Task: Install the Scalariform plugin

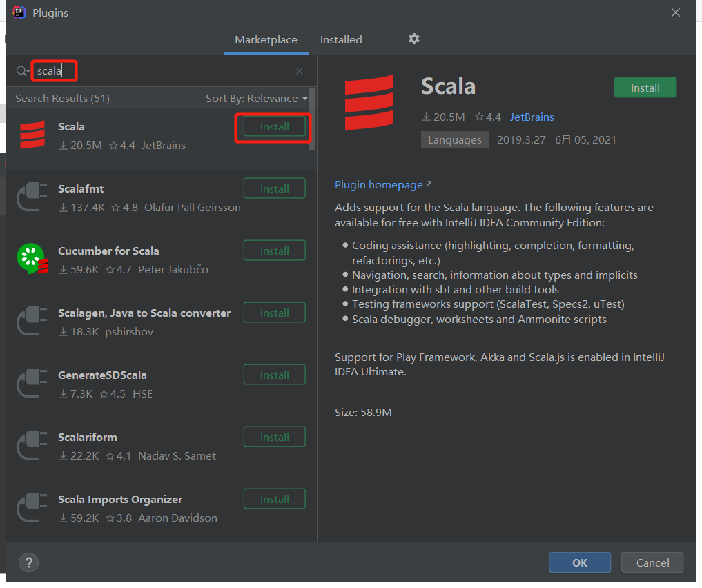Action: pos(275,438)
